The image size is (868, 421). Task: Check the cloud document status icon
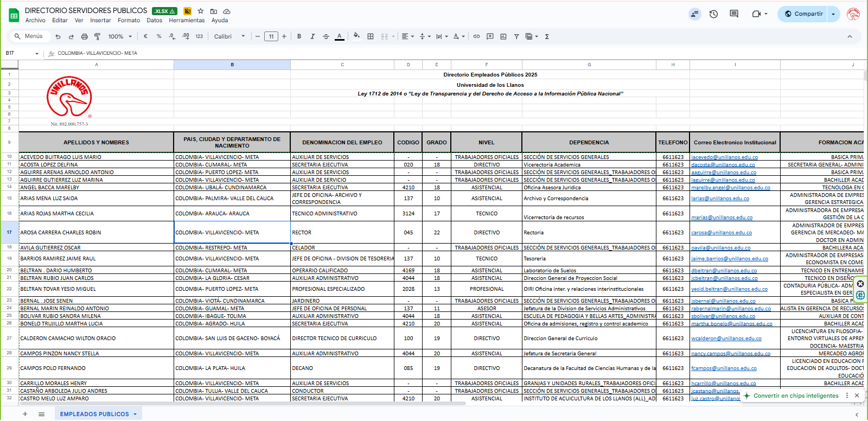(227, 11)
